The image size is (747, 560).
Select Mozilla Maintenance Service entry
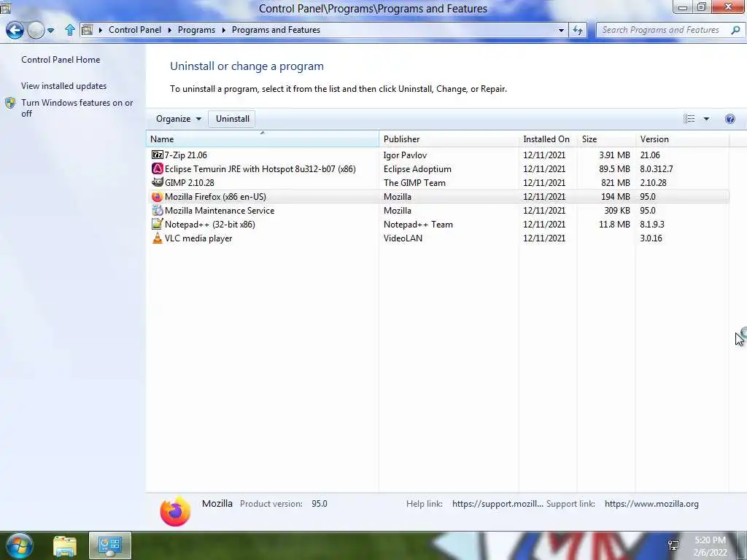(438, 211)
